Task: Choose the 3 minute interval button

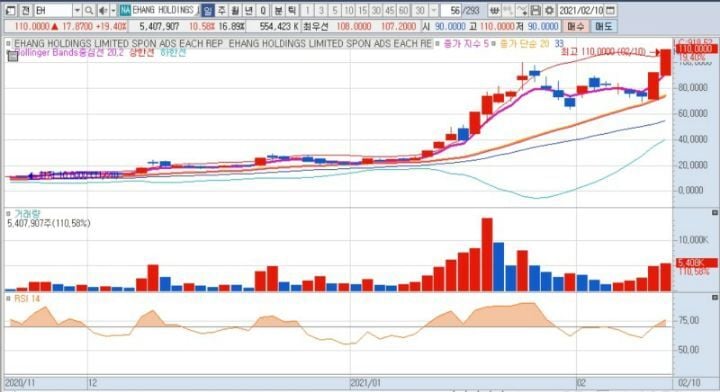Action: point(321,10)
